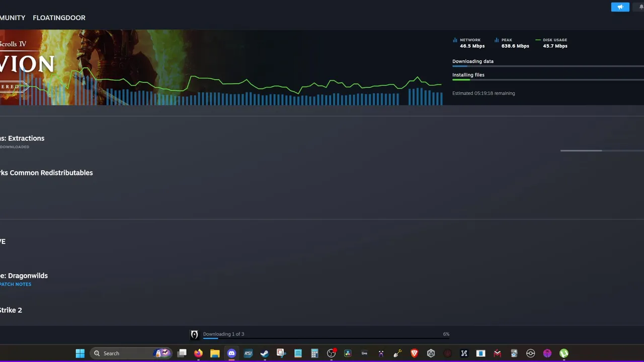The width and height of the screenshot is (644, 362).
Task: Click the Extractions item progress bar
Action: [602, 150]
